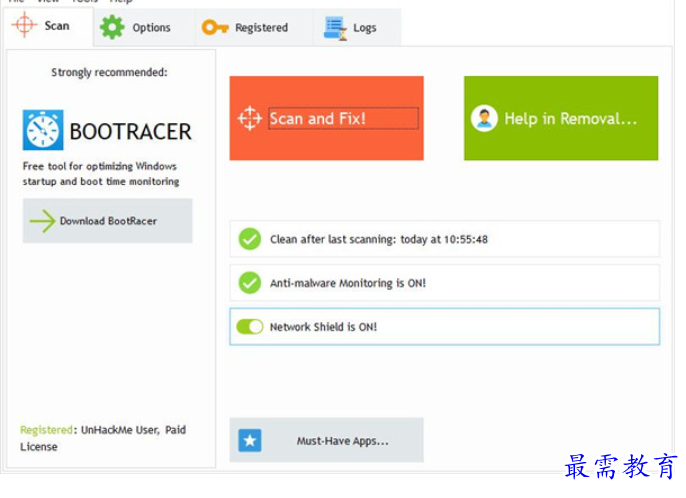Click 'UnHackMe User, Paid License' text
The height and width of the screenshot is (498, 686).
(x=103, y=438)
